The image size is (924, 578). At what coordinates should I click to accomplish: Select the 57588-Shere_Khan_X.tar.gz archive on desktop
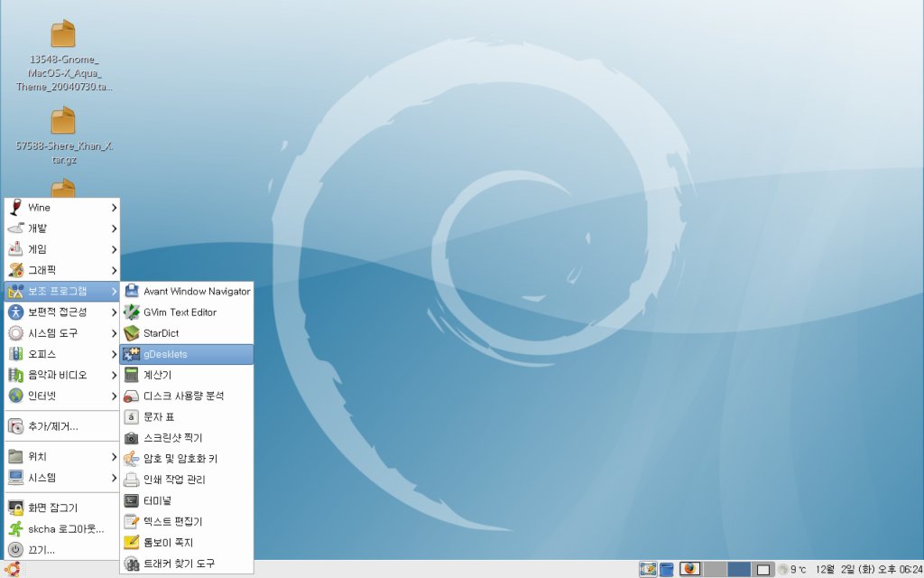63,135
